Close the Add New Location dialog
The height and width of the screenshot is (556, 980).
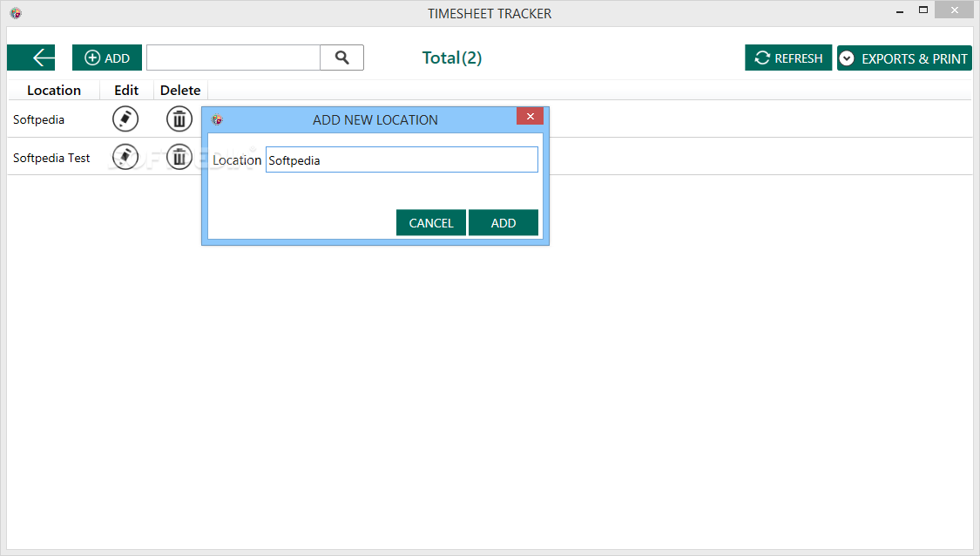point(530,116)
